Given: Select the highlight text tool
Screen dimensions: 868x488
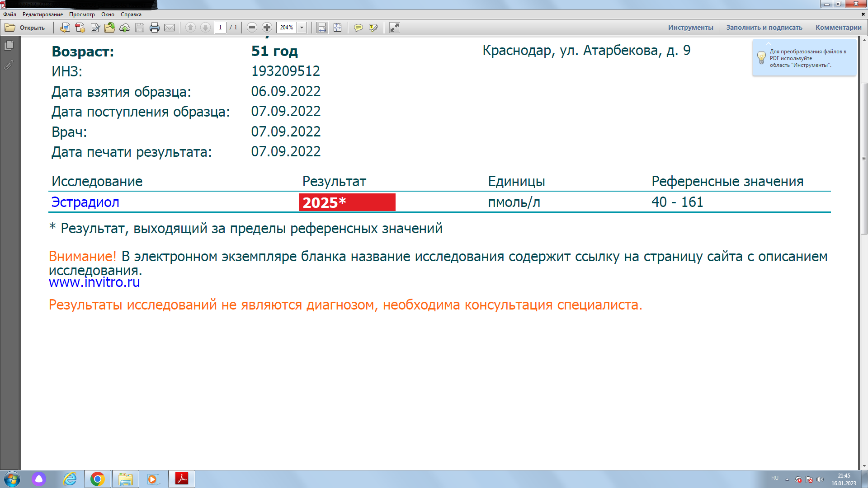Looking at the screenshot, I should tap(373, 28).
